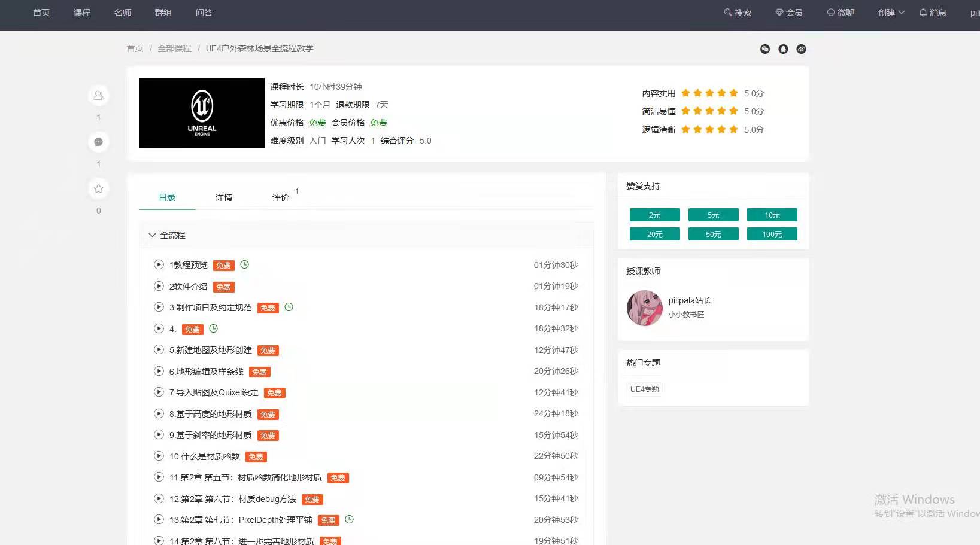Switch to the 评价 tab
Image resolution: width=980 pixels, height=545 pixels.
[280, 197]
